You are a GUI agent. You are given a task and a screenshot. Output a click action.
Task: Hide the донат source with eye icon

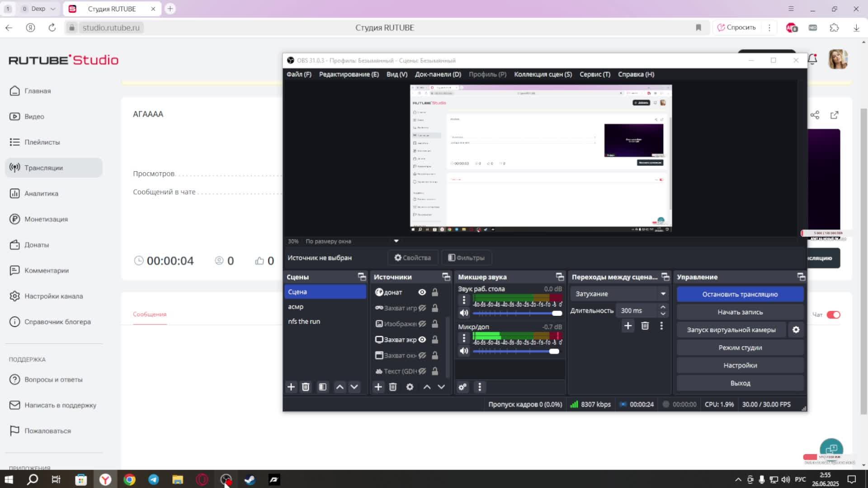pos(422,292)
